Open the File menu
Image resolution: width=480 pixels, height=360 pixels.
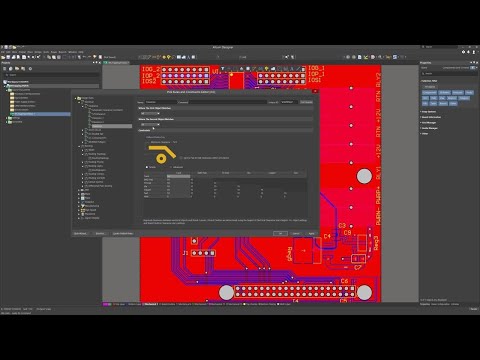(3, 52)
